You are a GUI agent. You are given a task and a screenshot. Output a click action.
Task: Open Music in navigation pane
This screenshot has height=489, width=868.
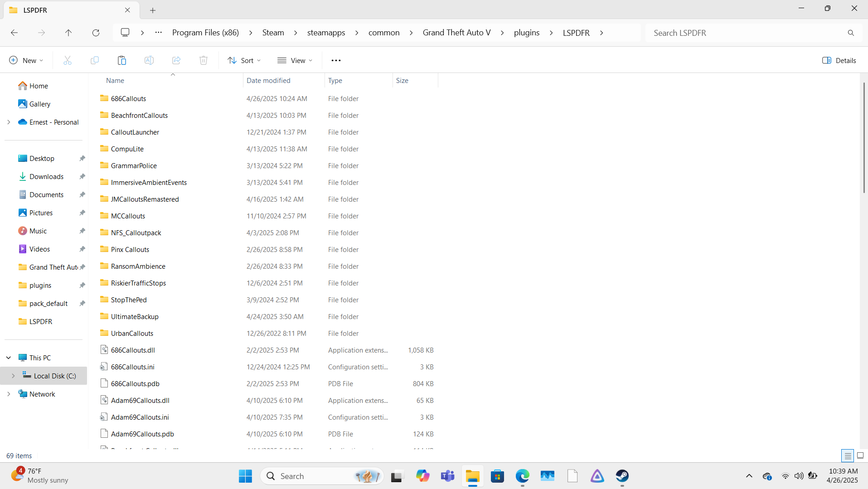[38, 231]
